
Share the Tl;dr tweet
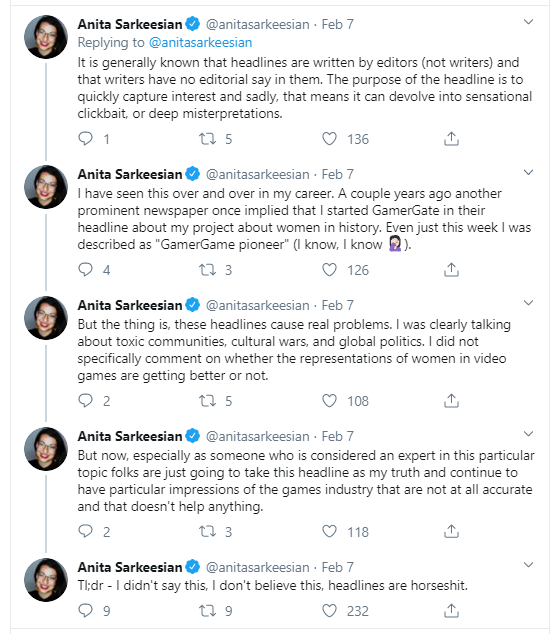pos(451,611)
